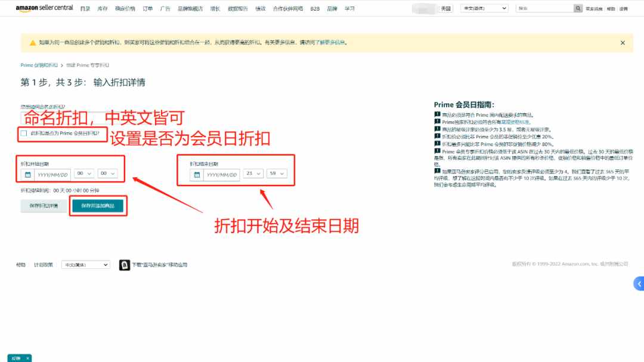
Task: Expand the blue side panel arrow
Action: click(639, 283)
